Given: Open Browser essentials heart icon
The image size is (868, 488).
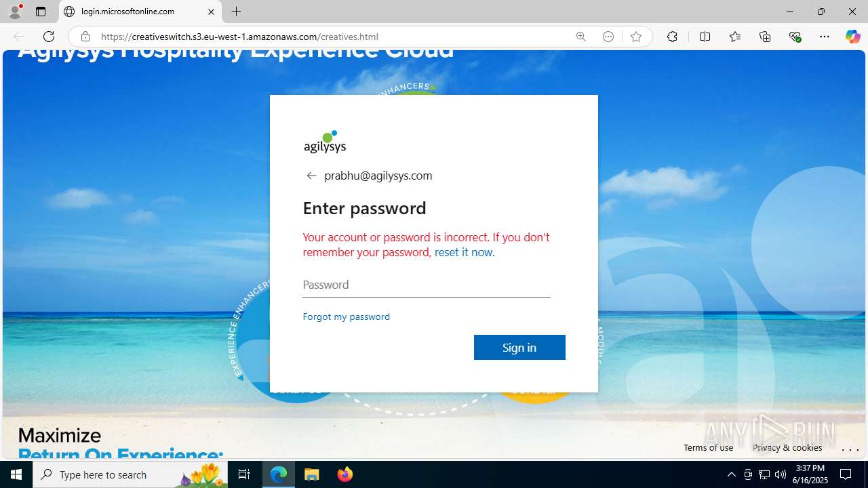Looking at the screenshot, I should coord(795,37).
